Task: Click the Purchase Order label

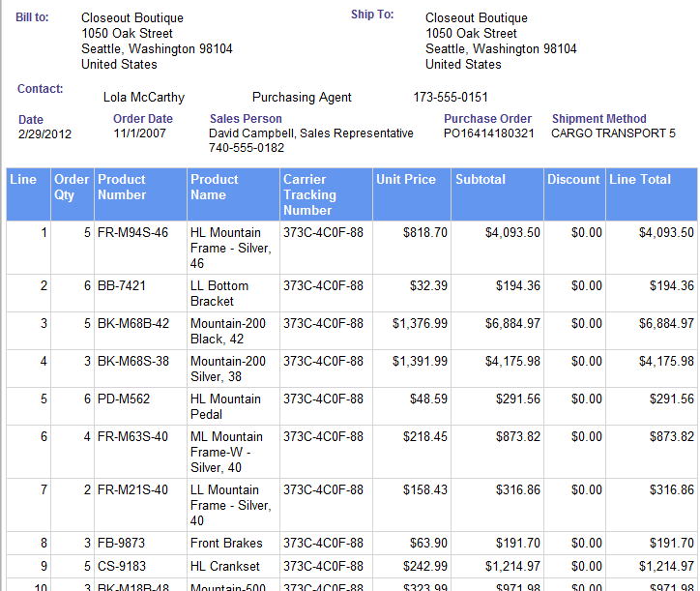Action: [487, 119]
